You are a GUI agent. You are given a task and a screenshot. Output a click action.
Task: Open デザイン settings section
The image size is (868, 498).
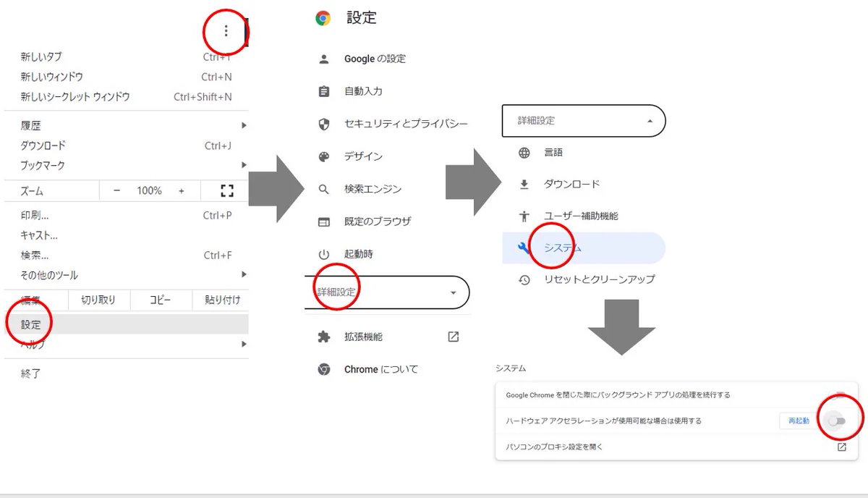pos(363,156)
